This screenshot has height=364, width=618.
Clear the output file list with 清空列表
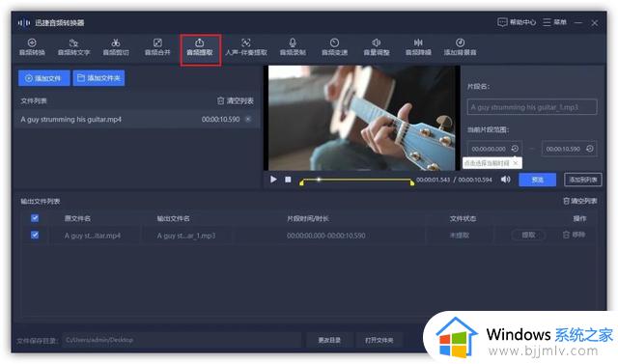[579, 201]
